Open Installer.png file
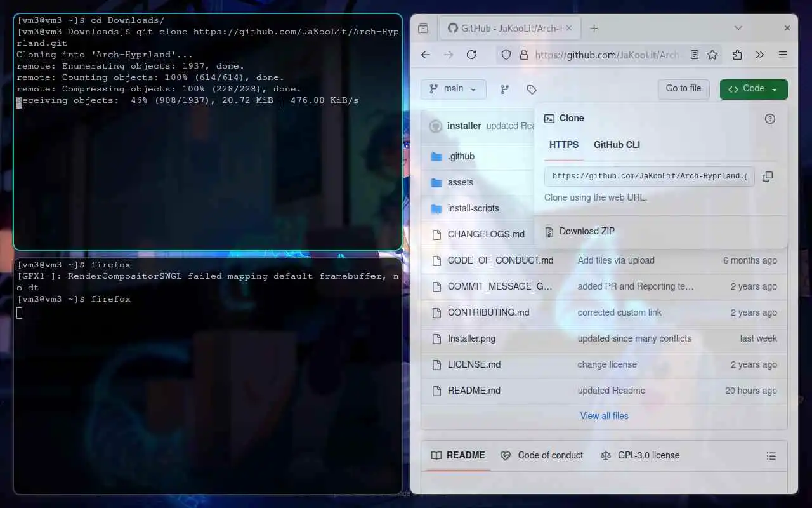Screen dimensions: 812x508 [471, 338]
